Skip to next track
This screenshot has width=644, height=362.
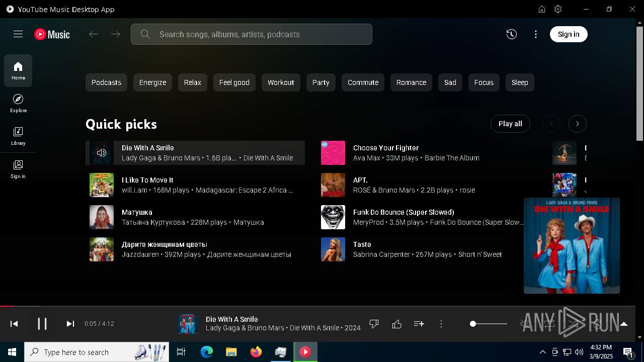click(x=70, y=324)
